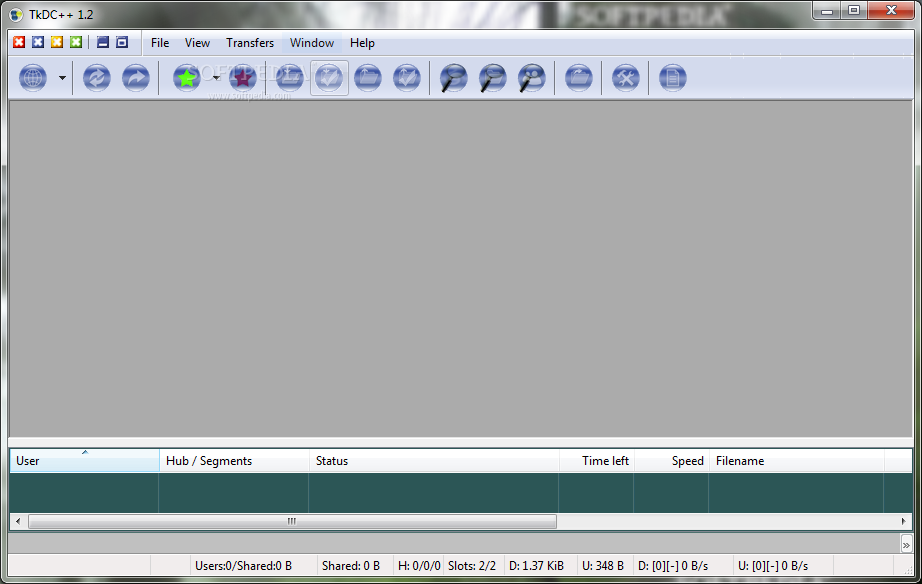
Task: Click the H: 0/0/0 hub count status
Action: pos(419,566)
